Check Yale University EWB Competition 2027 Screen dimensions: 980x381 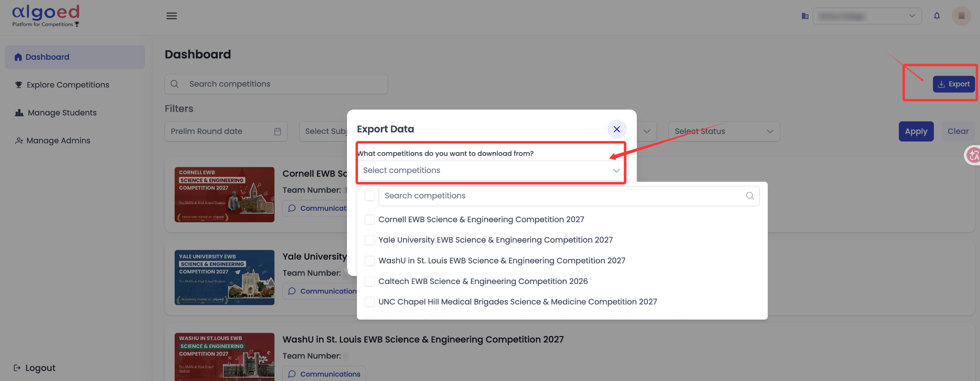click(x=369, y=240)
